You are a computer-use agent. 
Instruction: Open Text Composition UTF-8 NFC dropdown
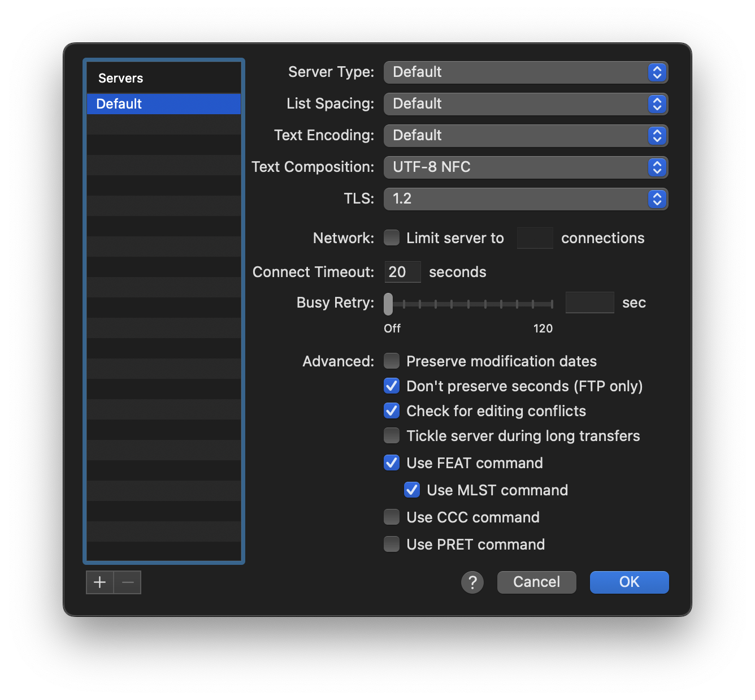(x=526, y=167)
